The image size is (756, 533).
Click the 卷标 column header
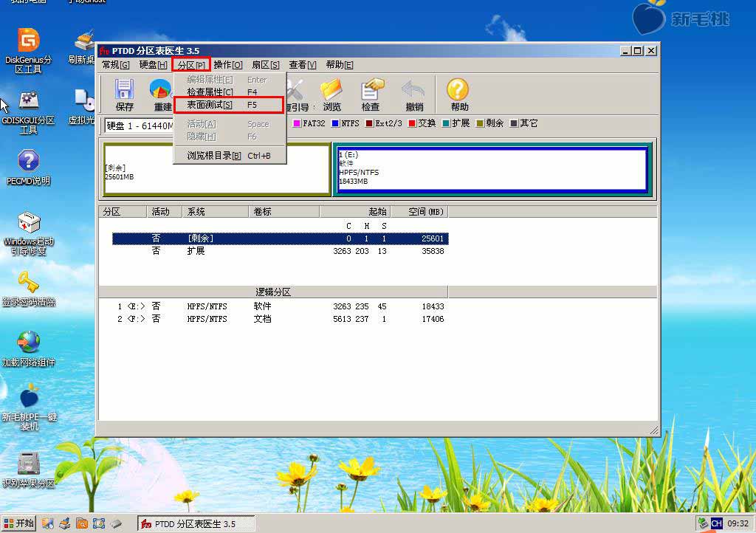point(283,212)
